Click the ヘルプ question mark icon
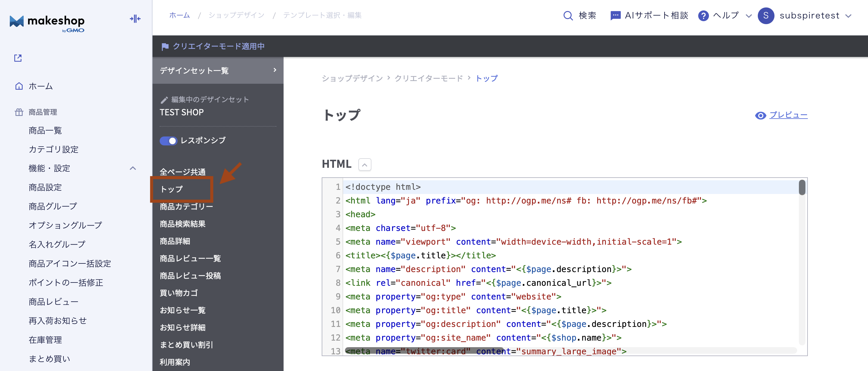868x371 pixels. 703,15
